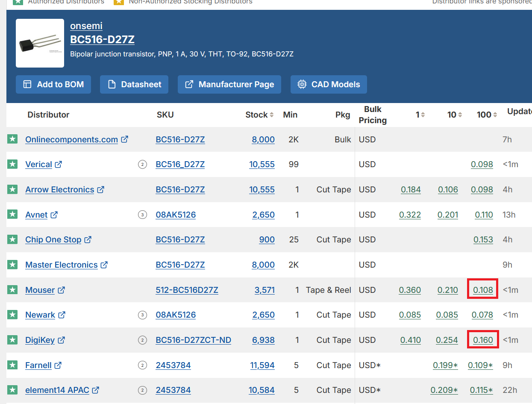The width and height of the screenshot is (532, 404).
Task: Open the Mouser distributor link
Action: coord(40,290)
